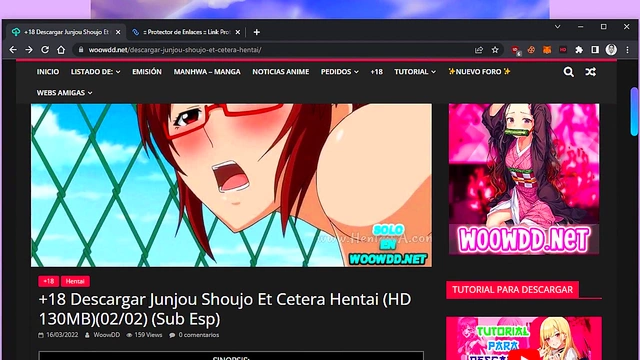Expand the PEDIDOS dropdown menu
640x360 pixels.
(340, 72)
